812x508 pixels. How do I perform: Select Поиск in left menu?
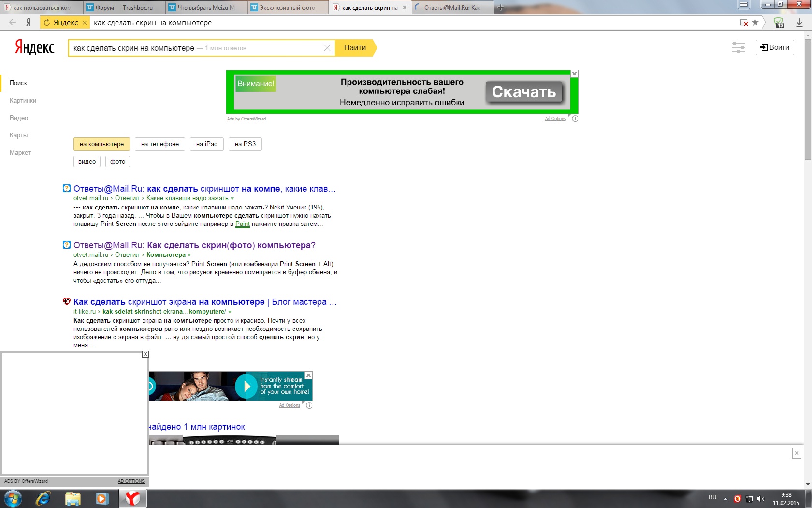click(x=18, y=83)
